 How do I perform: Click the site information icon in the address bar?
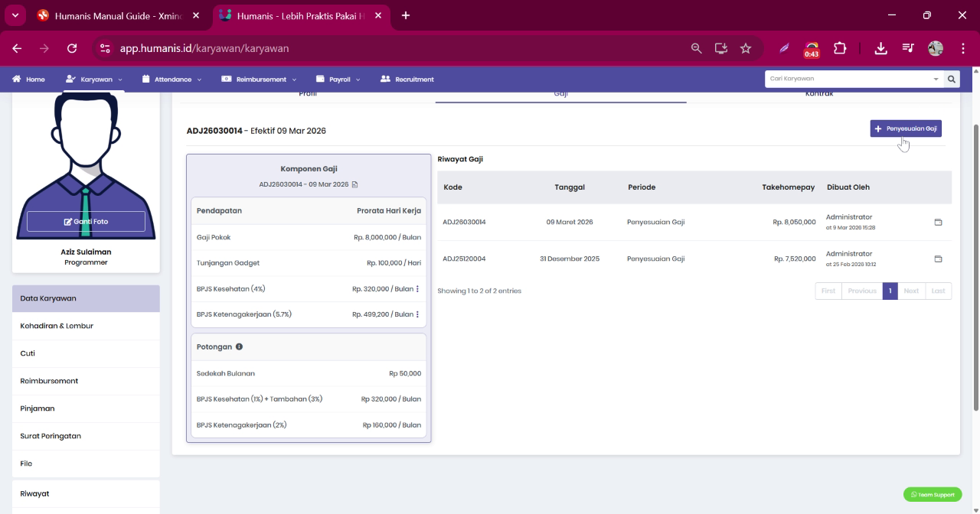[106, 48]
